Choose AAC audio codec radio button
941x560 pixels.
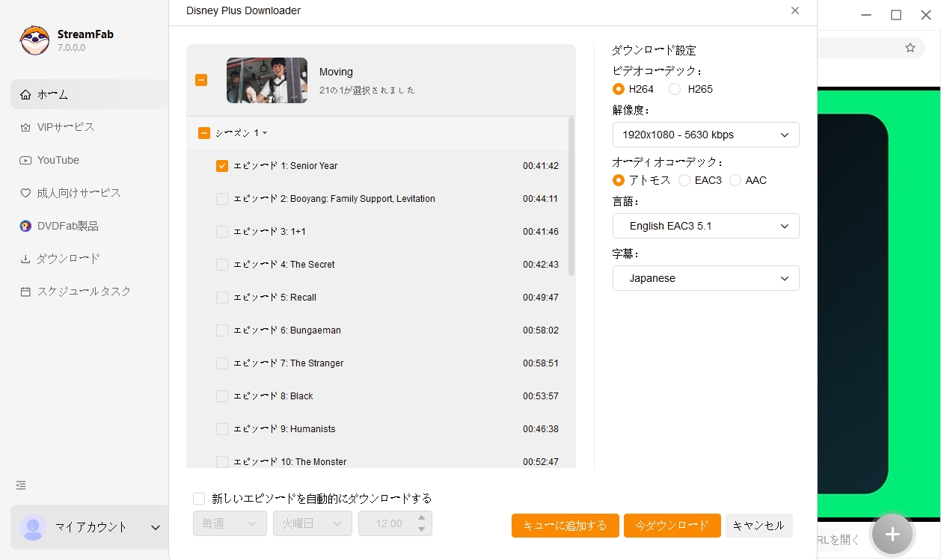(735, 180)
